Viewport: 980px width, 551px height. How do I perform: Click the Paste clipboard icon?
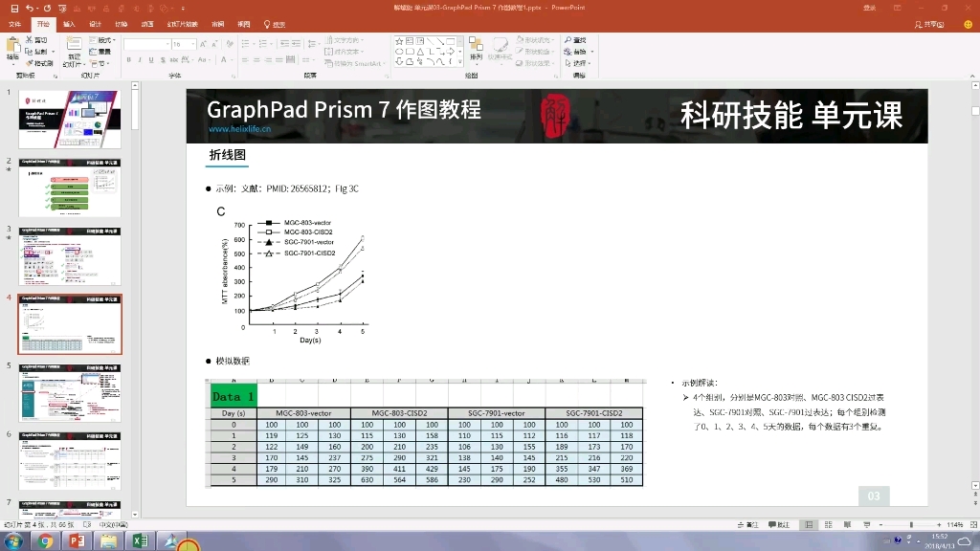click(x=12, y=45)
